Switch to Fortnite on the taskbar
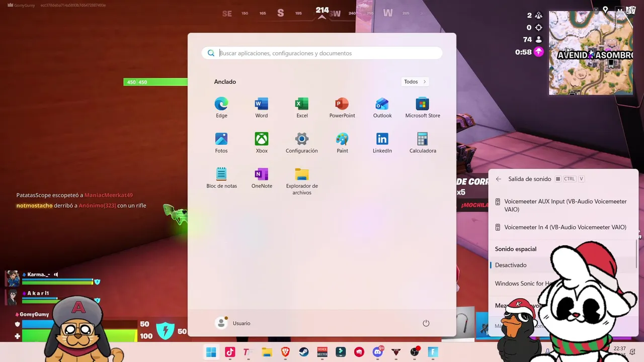This screenshot has width=644, height=362. coord(433,352)
